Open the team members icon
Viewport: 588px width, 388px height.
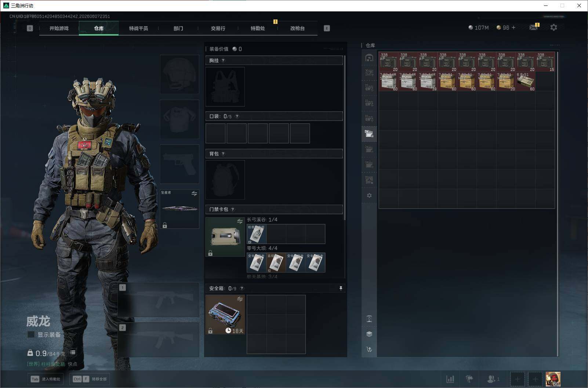(493, 379)
